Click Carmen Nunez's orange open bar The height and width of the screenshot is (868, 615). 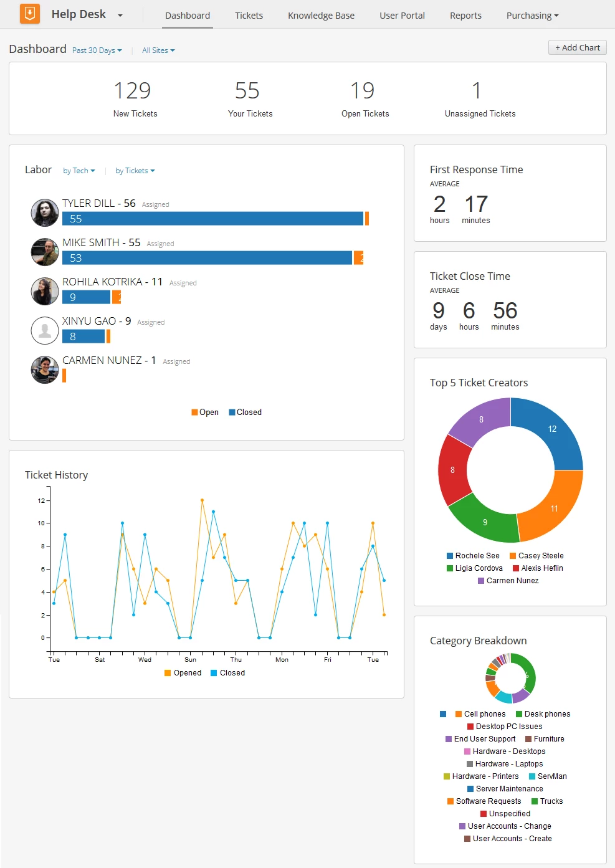64,376
